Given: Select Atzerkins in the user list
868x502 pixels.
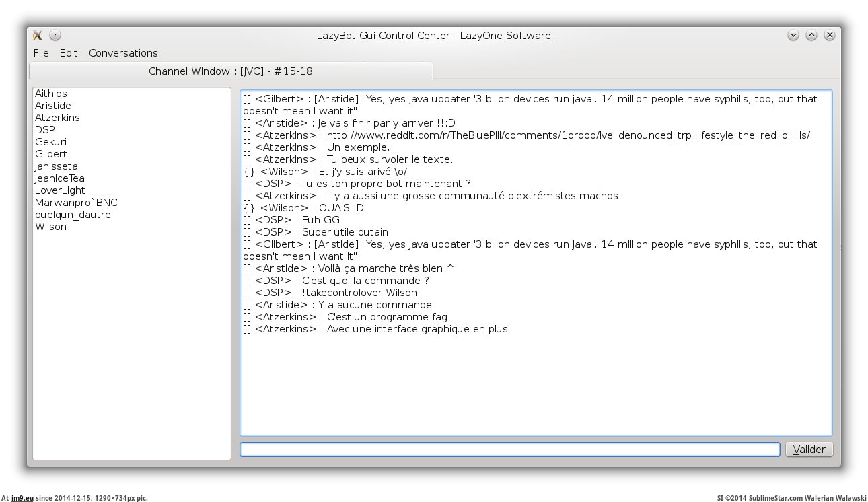Looking at the screenshot, I should pyautogui.click(x=57, y=118).
